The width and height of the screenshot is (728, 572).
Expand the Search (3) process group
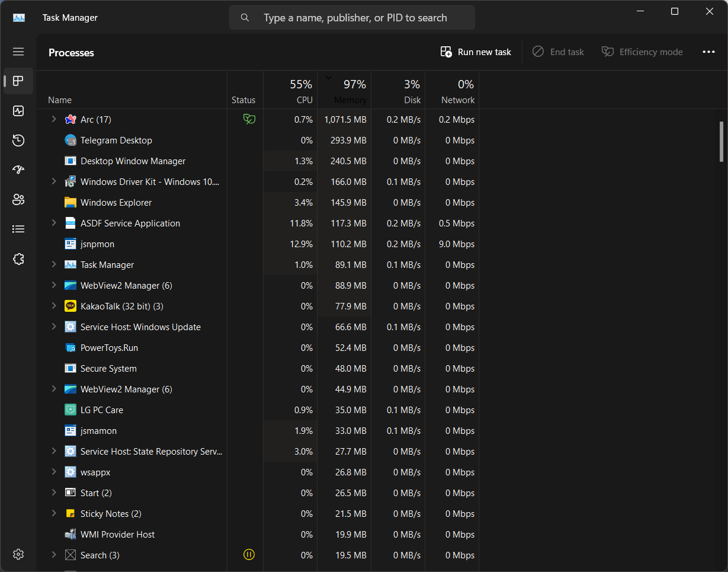click(x=54, y=555)
